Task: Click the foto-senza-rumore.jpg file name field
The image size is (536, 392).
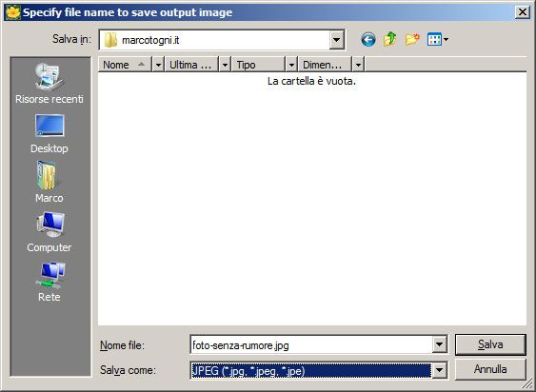Action: 311,344
